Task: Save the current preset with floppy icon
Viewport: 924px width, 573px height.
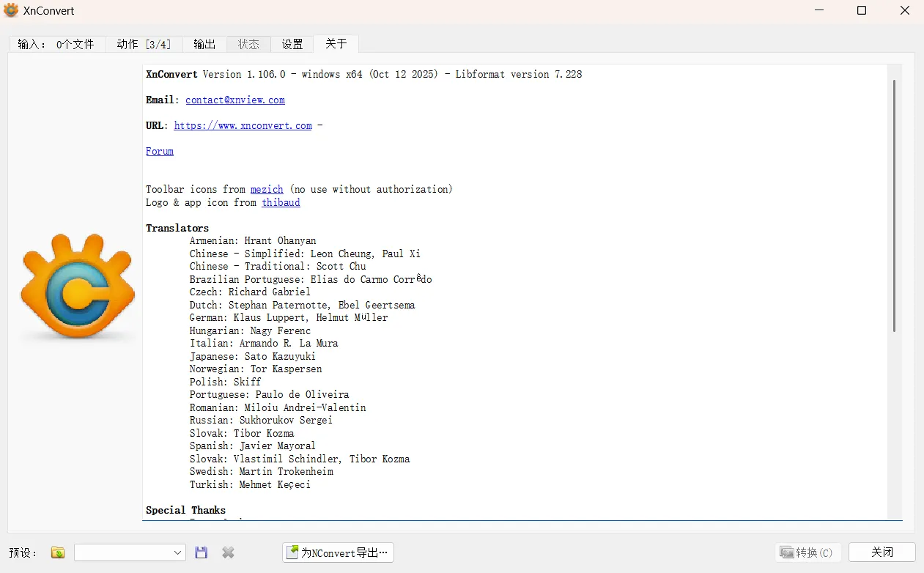Action: (x=201, y=552)
